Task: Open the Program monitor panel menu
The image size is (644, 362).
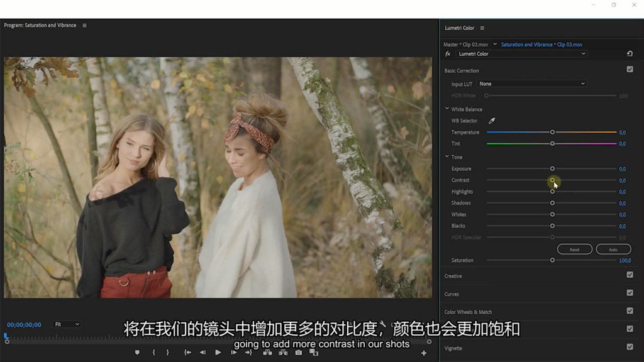Action: pyautogui.click(x=84, y=26)
